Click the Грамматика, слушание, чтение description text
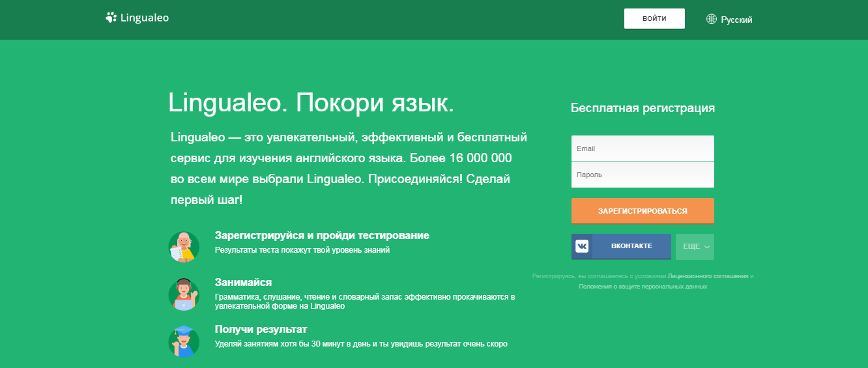The image size is (868, 368). (365, 302)
